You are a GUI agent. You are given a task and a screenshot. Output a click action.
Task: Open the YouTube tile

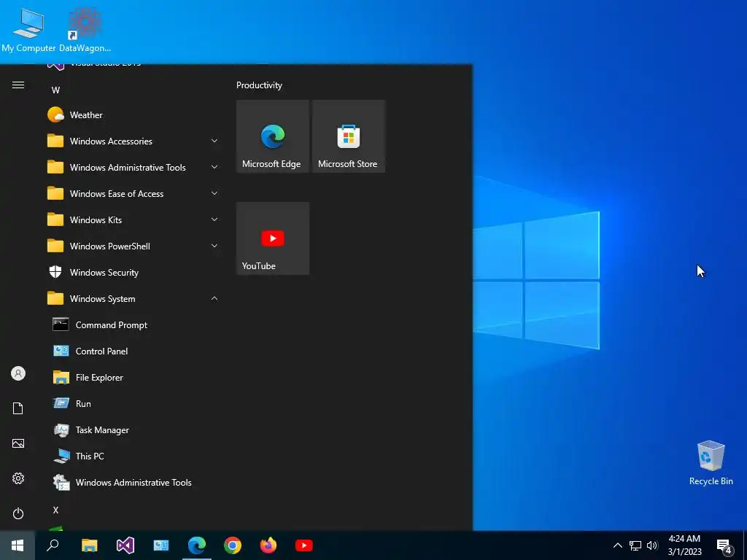[x=273, y=238]
